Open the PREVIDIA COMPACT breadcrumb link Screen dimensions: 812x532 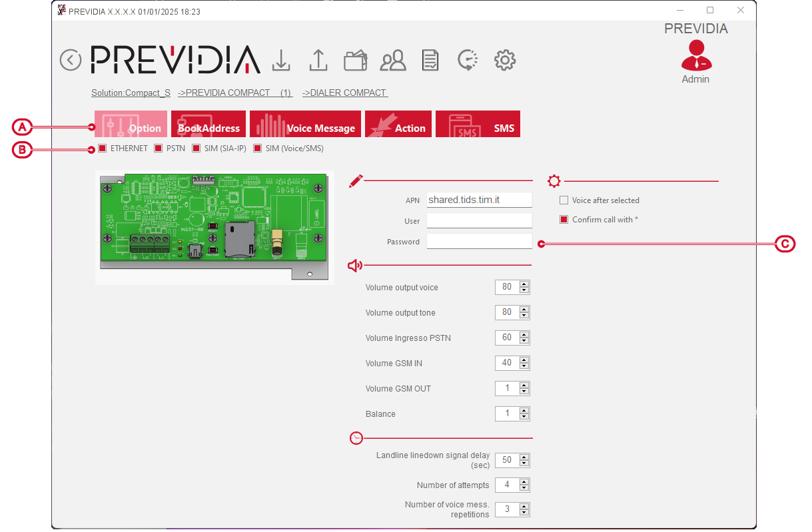pyautogui.click(x=234, y=93)
